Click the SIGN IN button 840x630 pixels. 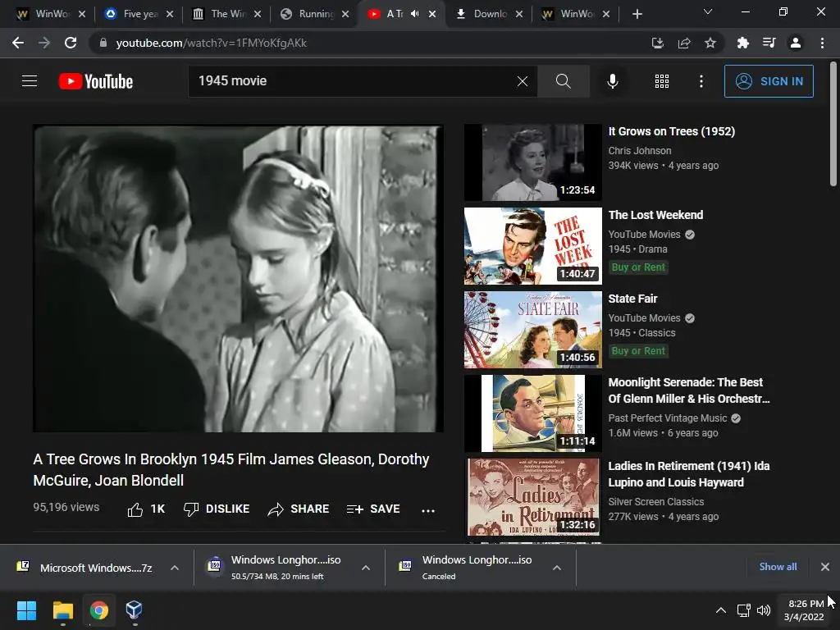pyautogui.click(x=769, y=81)
